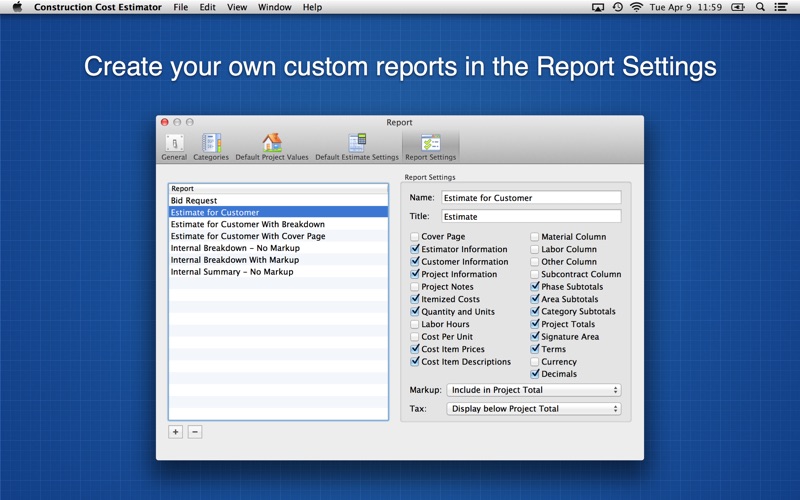
Task: Open the Window menu
Action: coord(274,7)
